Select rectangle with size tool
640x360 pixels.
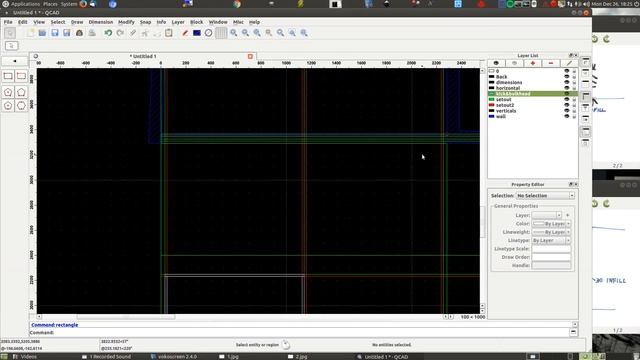21,76
